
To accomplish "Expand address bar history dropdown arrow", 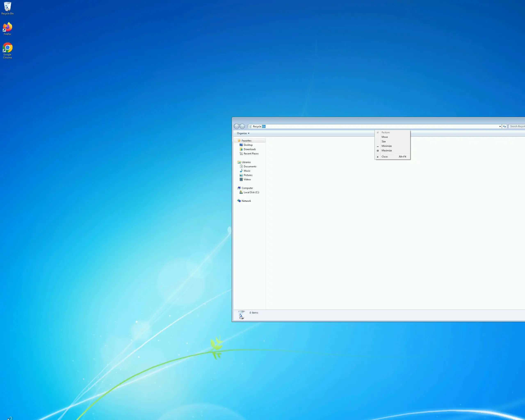I will pos(500,127).
